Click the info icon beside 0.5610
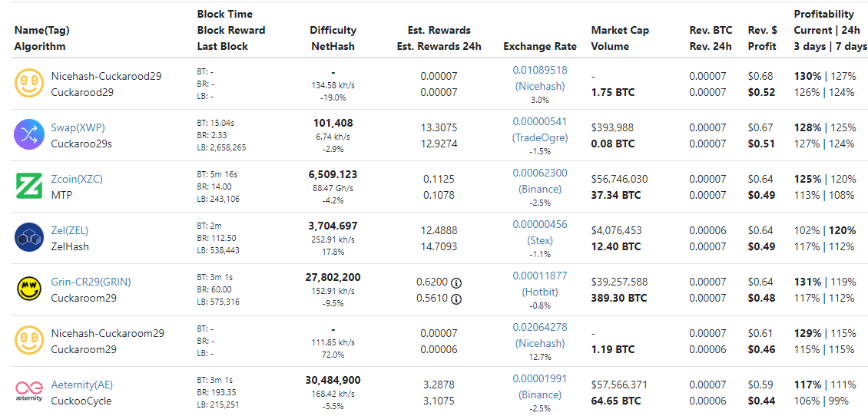 pos(456,299)
